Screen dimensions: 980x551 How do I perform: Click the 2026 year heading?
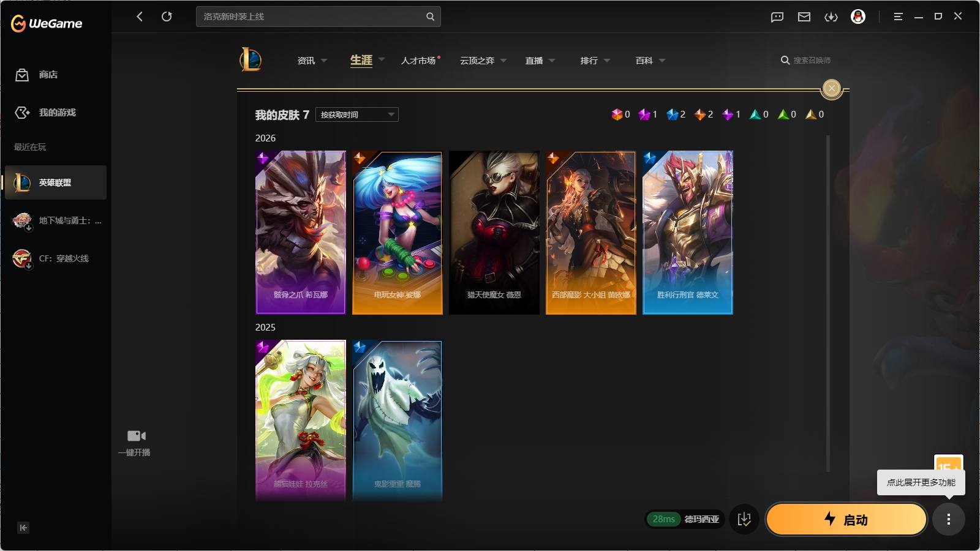point(265,138)
